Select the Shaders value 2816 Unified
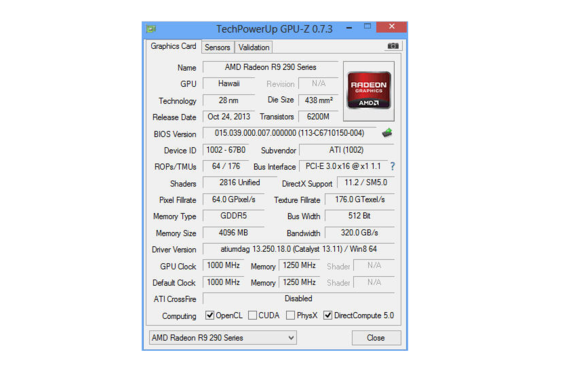The height and width of the screenshot is (382, 579). (x=239, y=183)
